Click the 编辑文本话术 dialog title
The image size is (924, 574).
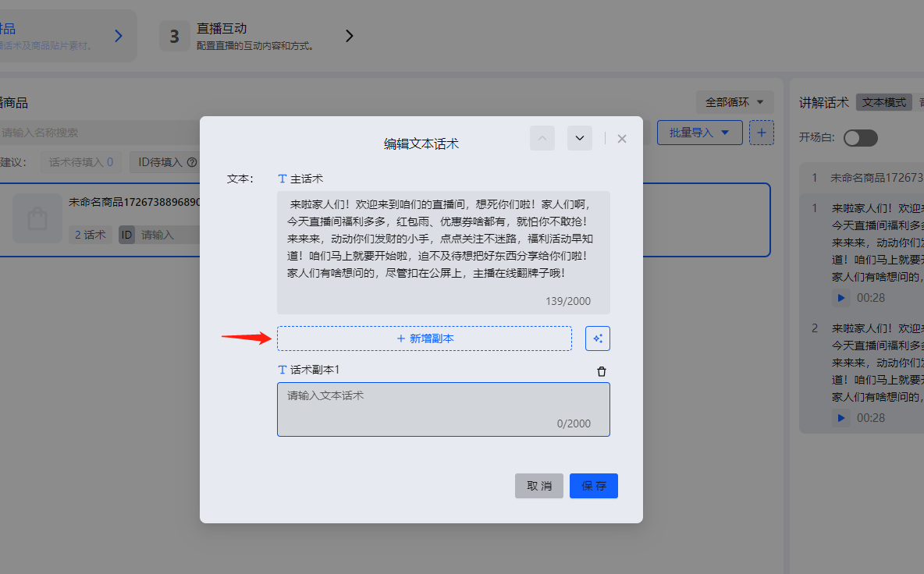pos(421,143)
